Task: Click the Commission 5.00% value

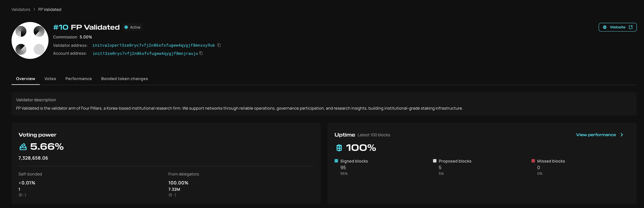Action: tap(86, 37)
